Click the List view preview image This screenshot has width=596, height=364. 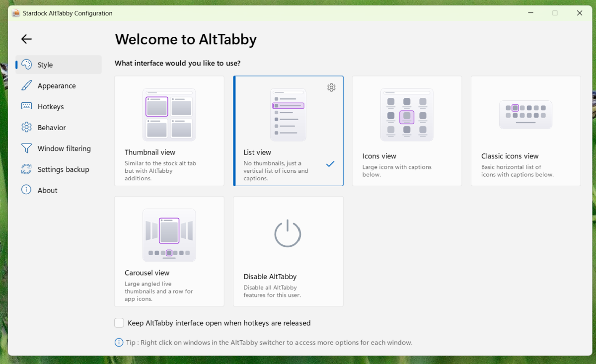point(288,115)
